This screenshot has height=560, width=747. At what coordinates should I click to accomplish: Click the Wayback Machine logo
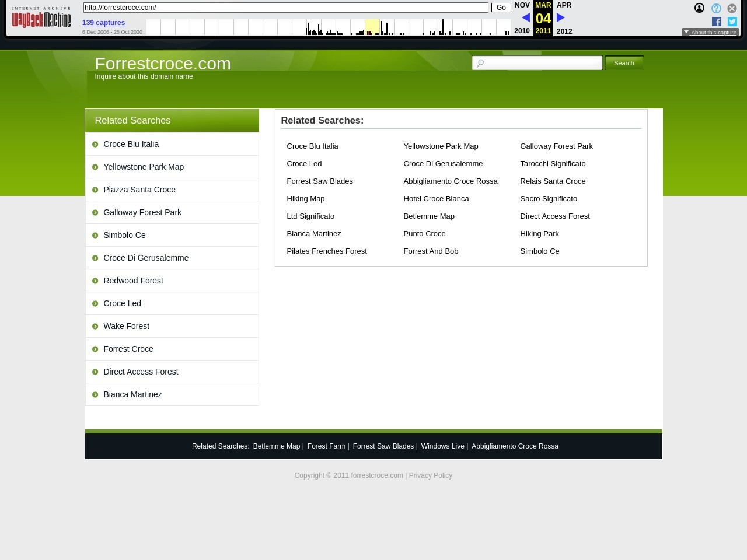pyautogui.click(x=41, y=18)
